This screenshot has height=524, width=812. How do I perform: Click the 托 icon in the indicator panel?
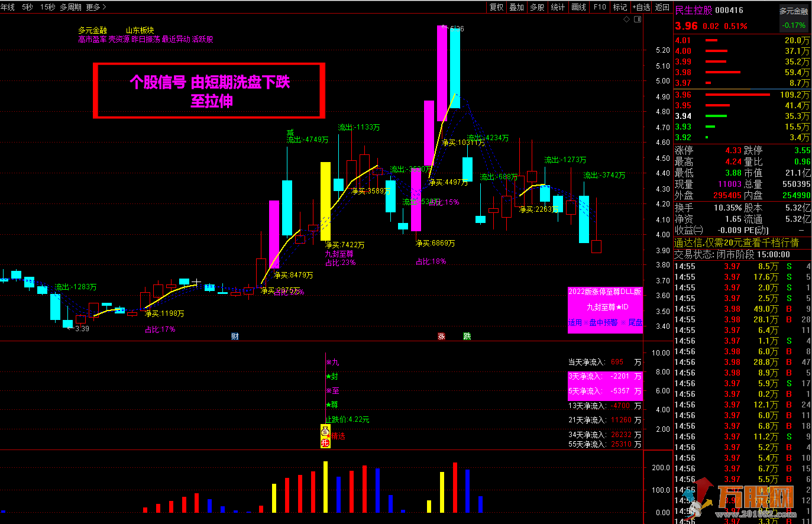click(x=325, y=442)
